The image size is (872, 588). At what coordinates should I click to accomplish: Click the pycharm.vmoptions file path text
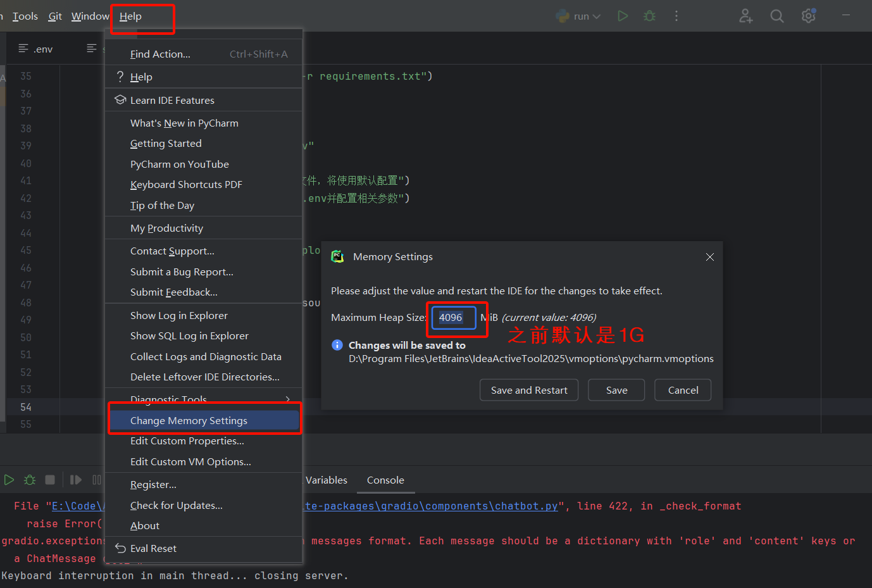[x=531, y=358]
